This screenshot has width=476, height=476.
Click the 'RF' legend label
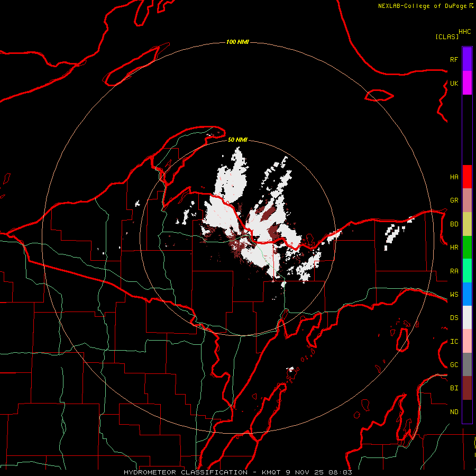coord(454,59)
